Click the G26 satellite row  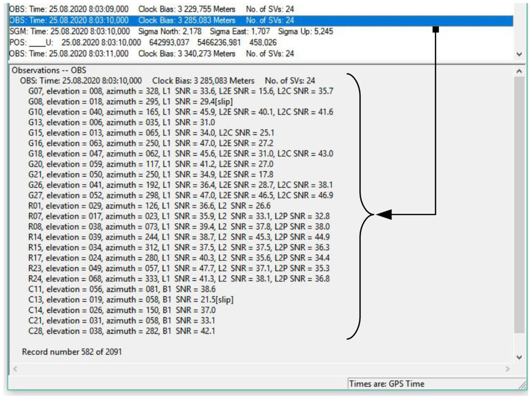click(x=180, y=185)
